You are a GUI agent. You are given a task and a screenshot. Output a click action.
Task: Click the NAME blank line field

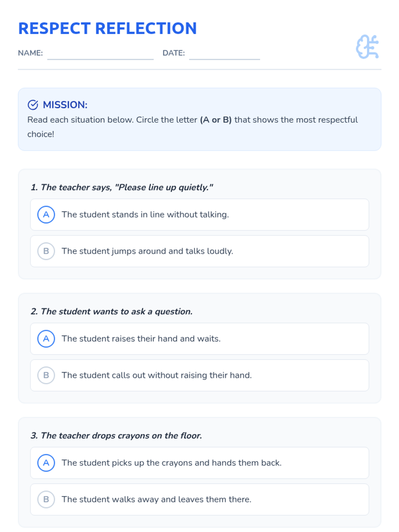100,54
